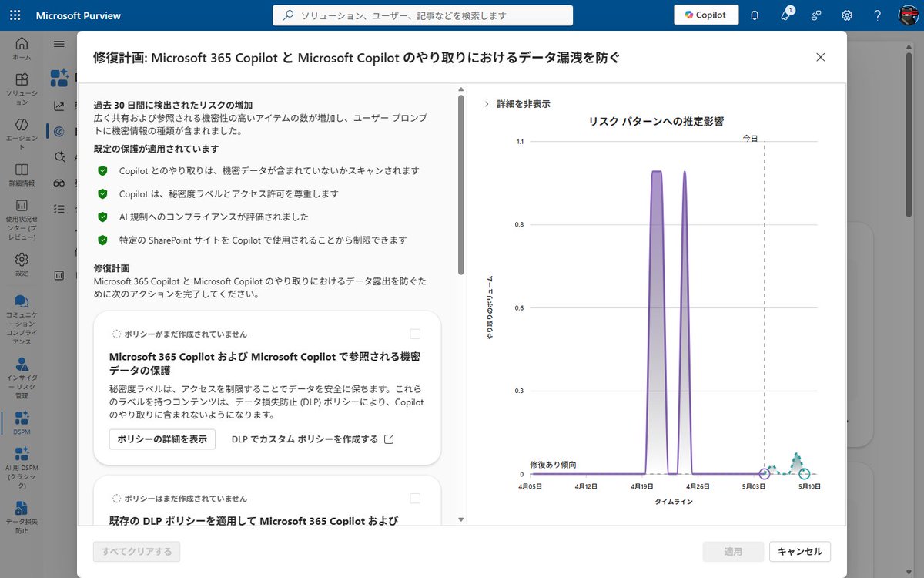Go to ホーム in the sidebar
The image size is (924, 578).
click(22, 49)
